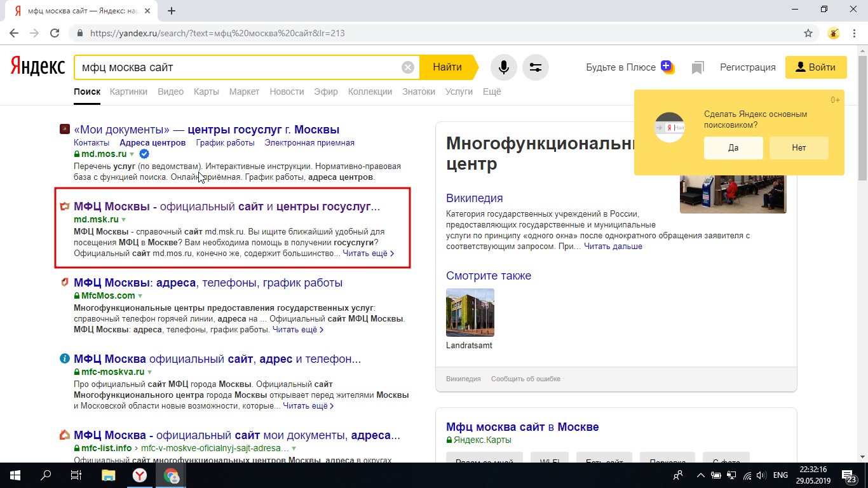Expand the dropdown arrow next to md.mos.ru

132,154
